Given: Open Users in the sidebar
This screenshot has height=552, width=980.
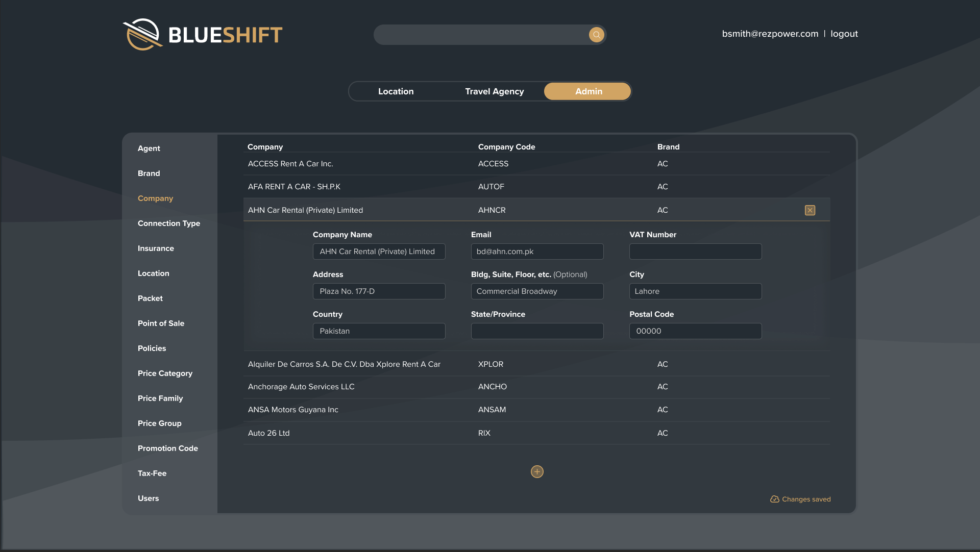Looking at the screenshot, I should (148, 498).
